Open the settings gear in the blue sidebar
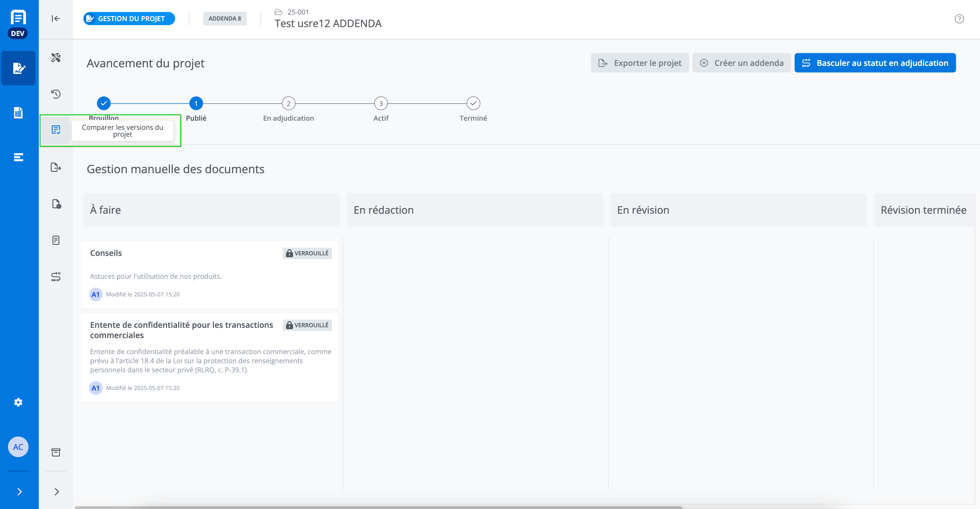Viewport: 980px width, 509px height. (x=18, y=402)
